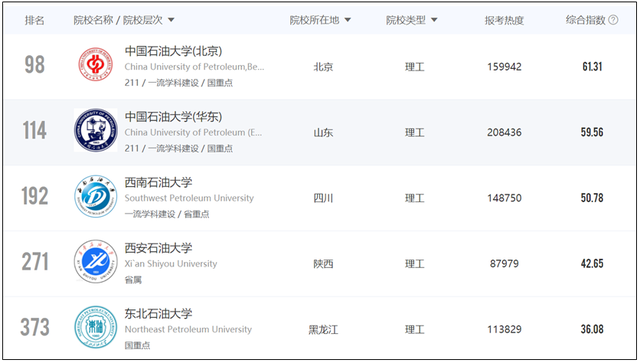This screenshot has height=363, width=640.
Task: Select the 综合指数 column header
Action: pyautogui.click(x=585, y=20)
